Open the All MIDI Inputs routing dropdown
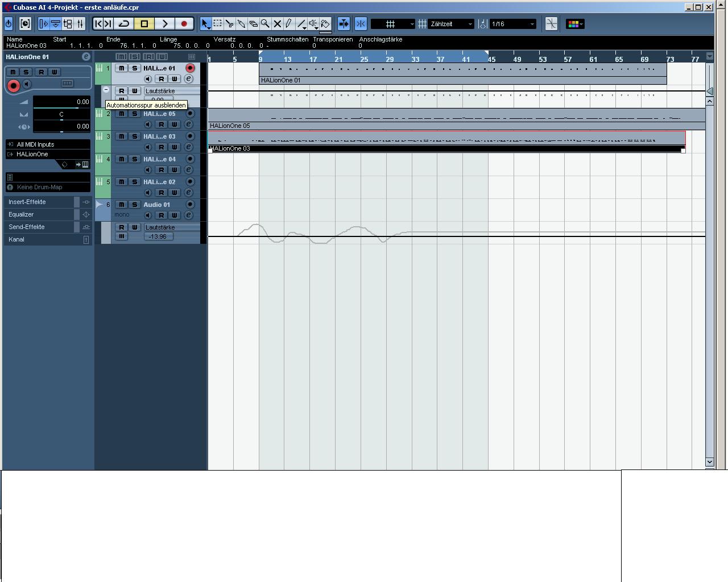This screenshot has width=728, height=582. pos(48,144)
